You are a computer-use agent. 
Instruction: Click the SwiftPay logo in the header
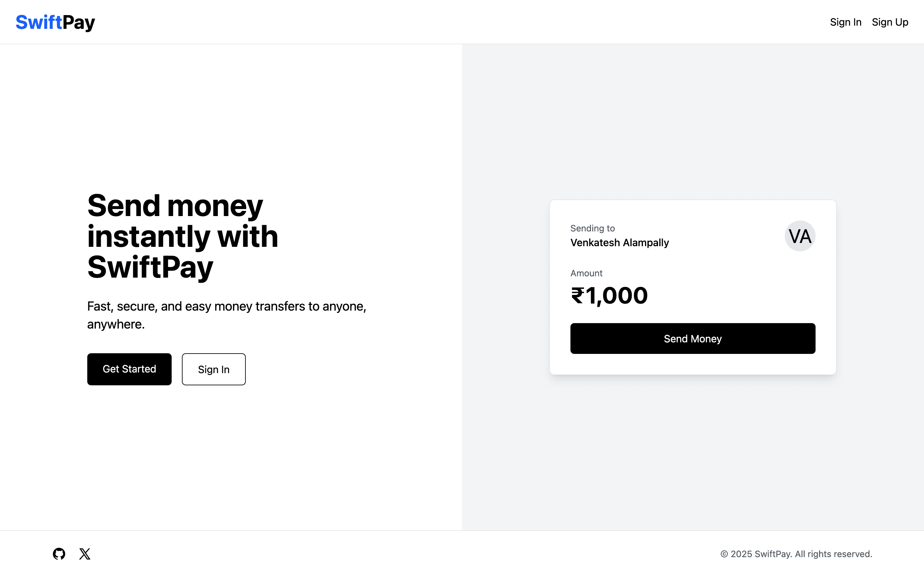point(56,22)
